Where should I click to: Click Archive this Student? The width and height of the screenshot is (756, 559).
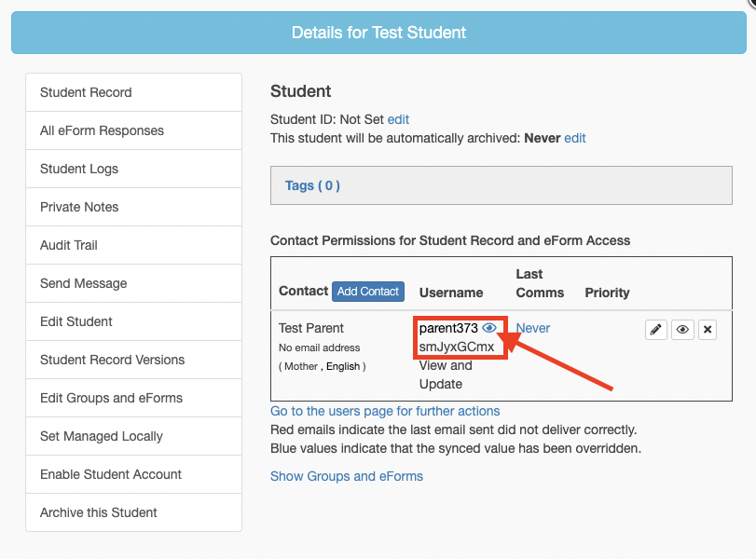(99, 512)
